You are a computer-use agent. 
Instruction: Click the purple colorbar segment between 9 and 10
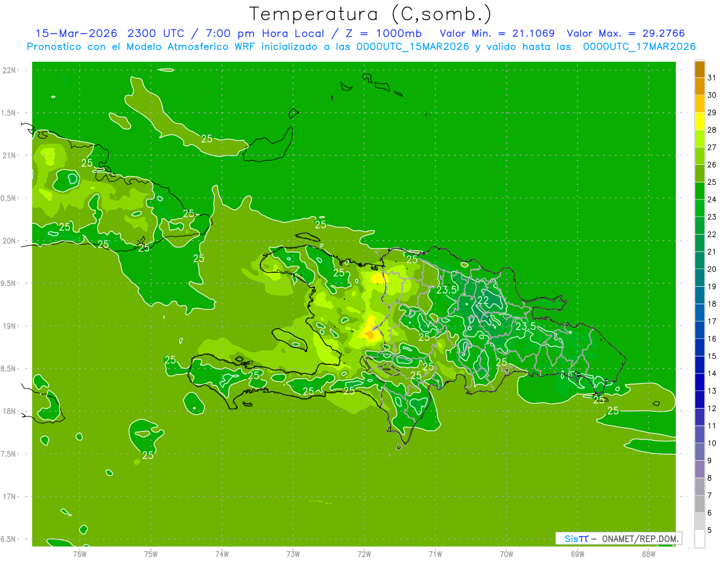pyautogui.click(x=699, y=452)
